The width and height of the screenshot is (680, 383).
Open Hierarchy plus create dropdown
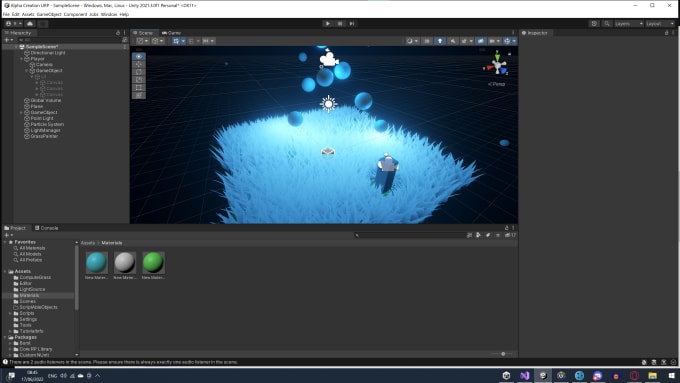[x=9, y=40]
